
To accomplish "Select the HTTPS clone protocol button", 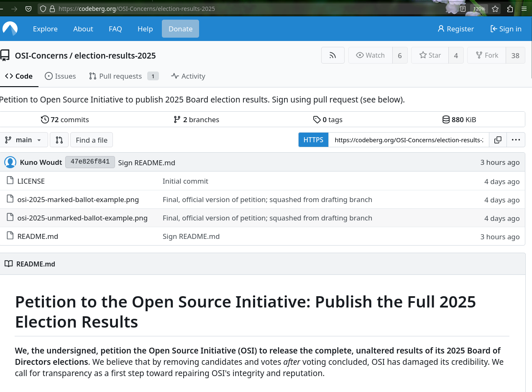I will click(313, 140).
